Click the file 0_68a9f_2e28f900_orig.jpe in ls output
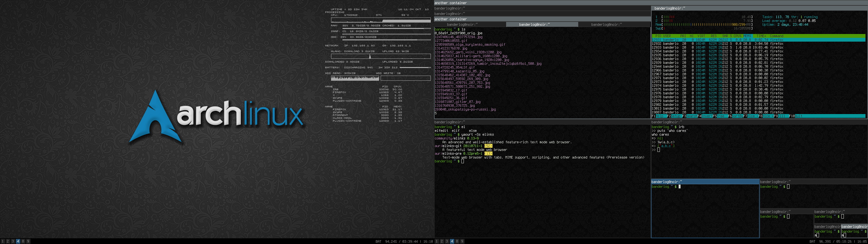The image size is (868, 244). click(458, 33)
